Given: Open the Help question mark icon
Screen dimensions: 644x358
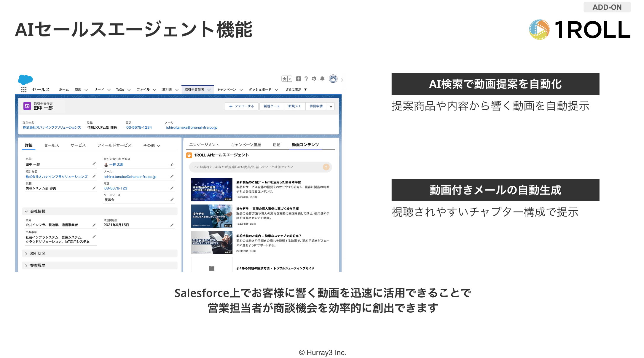Looking at the screenshot, I should point(306,79).
